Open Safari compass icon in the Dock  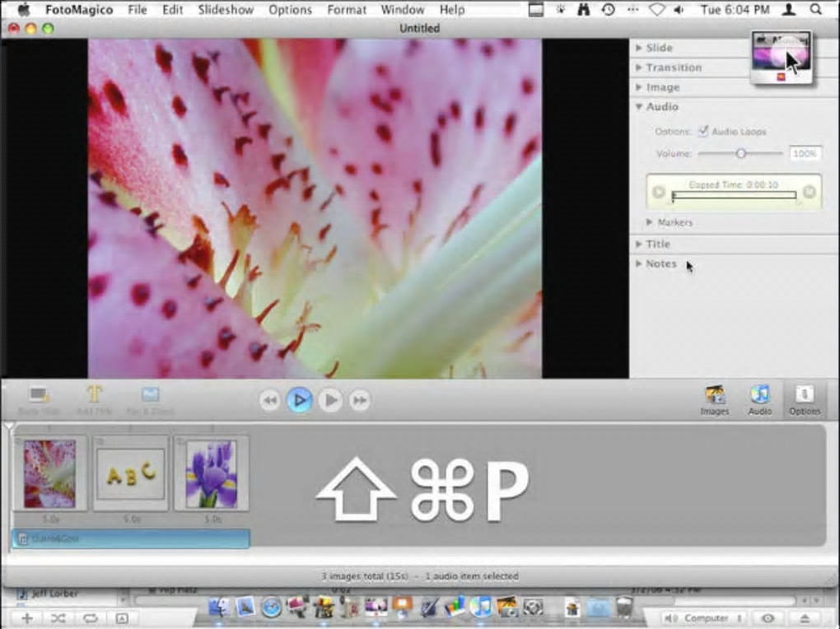[x=272, y=608]
